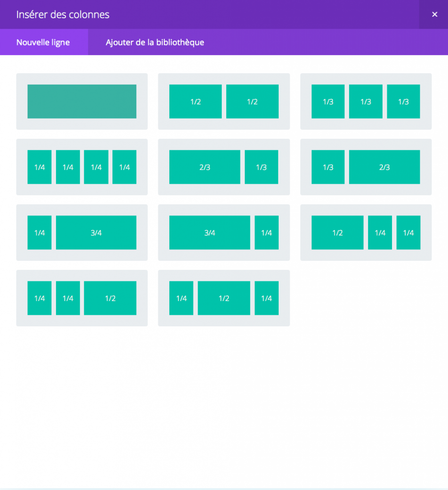Pick the 1/3 + 2/3 column layout
This screenshot has width=448, height=490.
pos(366,167)
